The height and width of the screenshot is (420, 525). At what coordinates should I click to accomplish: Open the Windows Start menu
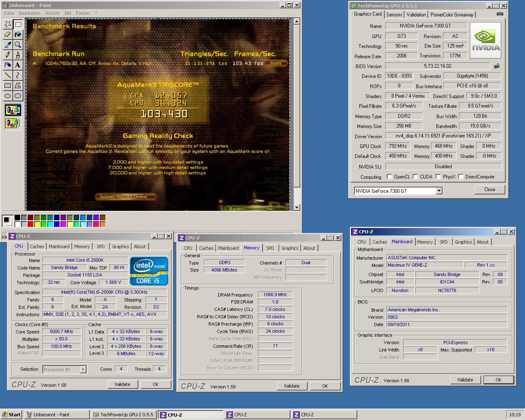coord(11,415)
